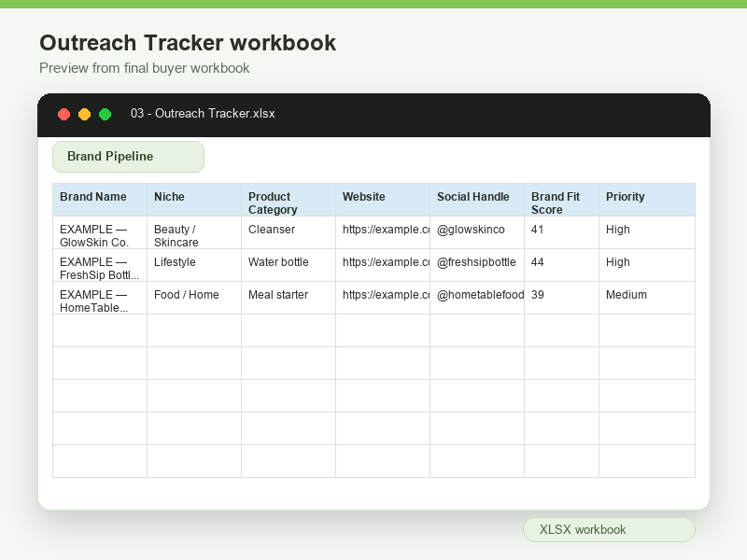This screenshot has width=747, height=560.
Task: Click the yellow minimize window dot
Action: pyautogui.click(x=84, y=114)
